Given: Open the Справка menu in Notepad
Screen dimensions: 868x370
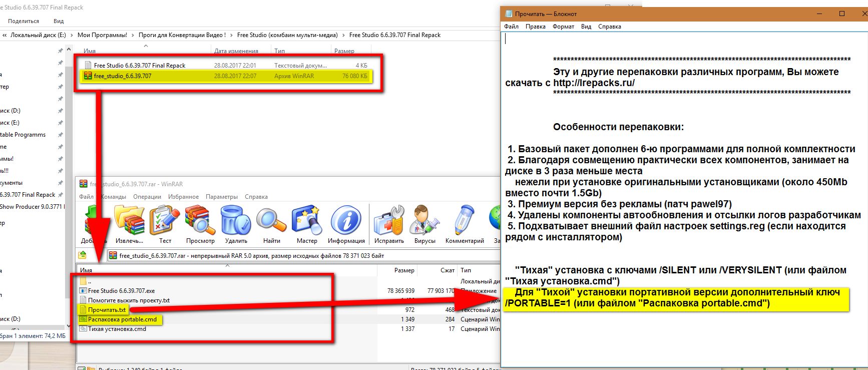Looking at the screenshot, I should [x=609, y=27].
